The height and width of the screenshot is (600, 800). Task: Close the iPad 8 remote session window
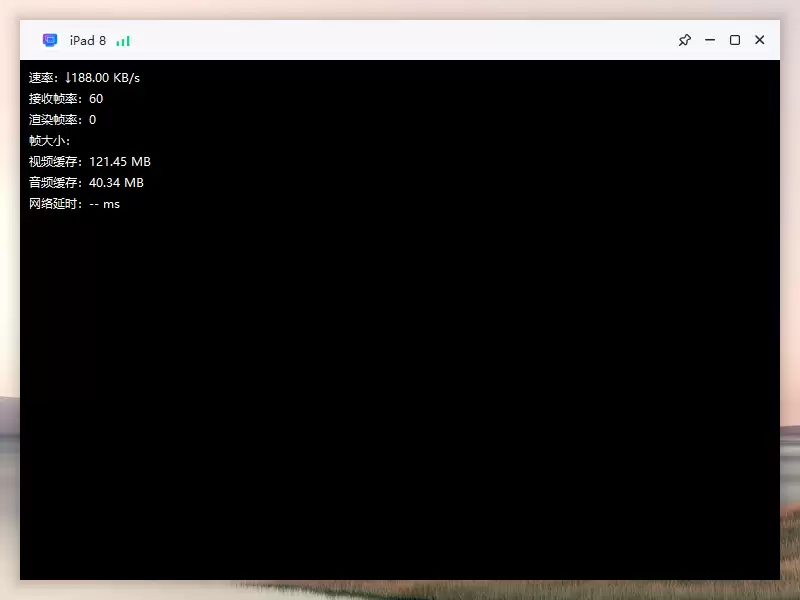tap(760, 40)
